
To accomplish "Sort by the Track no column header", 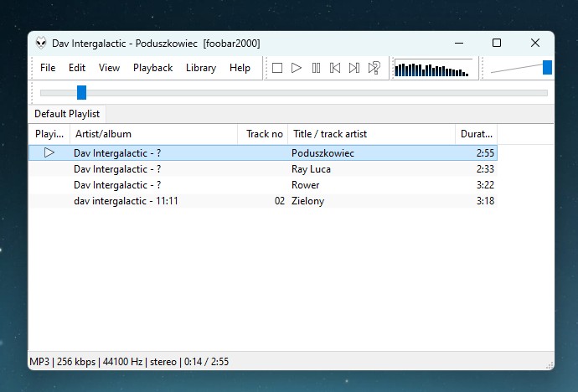I will [263, 134].
